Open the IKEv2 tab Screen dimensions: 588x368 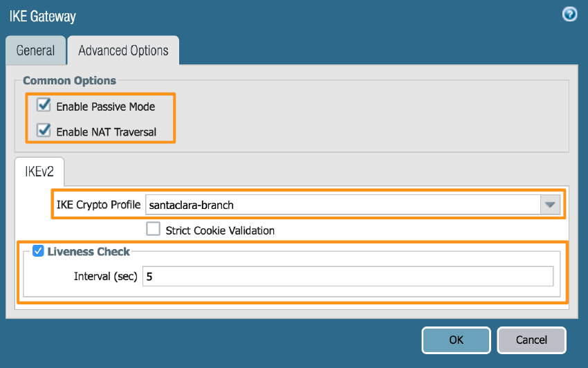pos(39,172)
